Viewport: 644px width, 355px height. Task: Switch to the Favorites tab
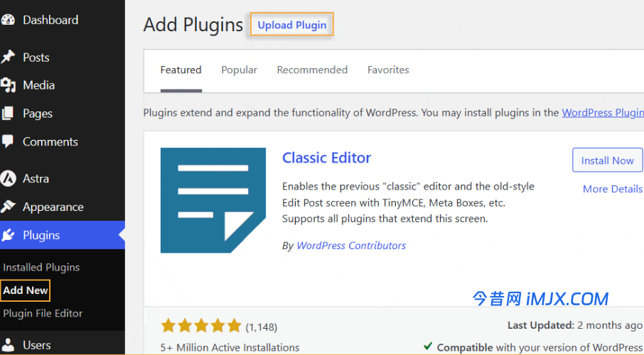pyautogui.click(x=388, y=70)
